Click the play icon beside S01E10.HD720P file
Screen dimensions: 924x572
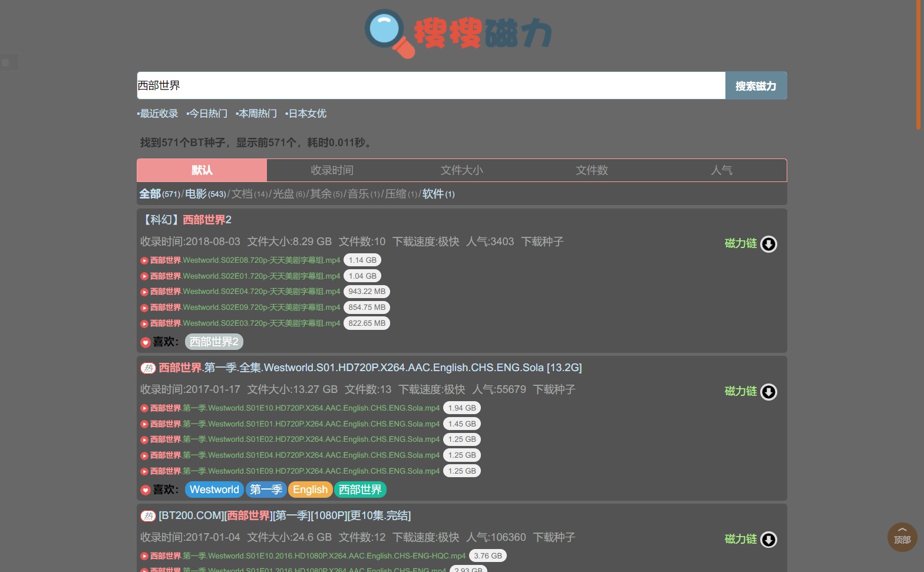click(144, 408)
